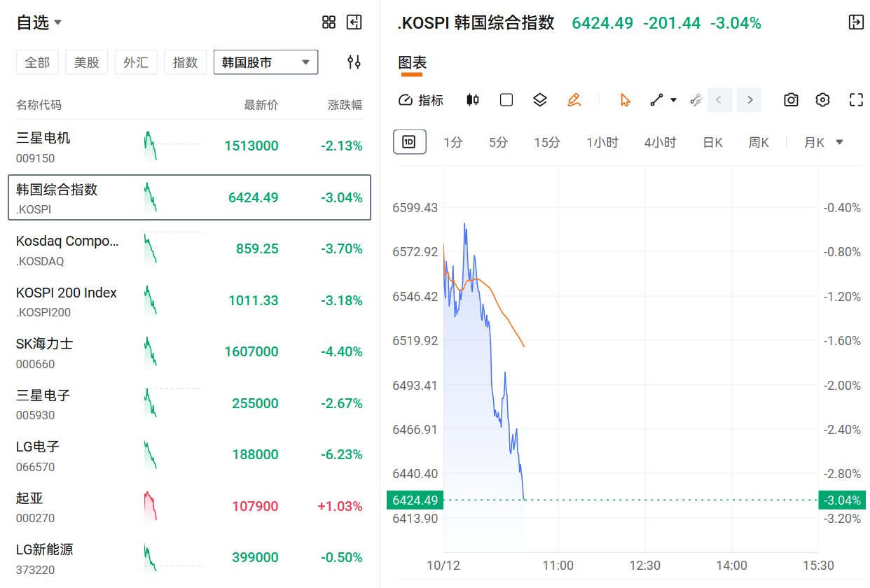
Task: Switch chart to 1小时 interval
Action: (x=602, y=143)
